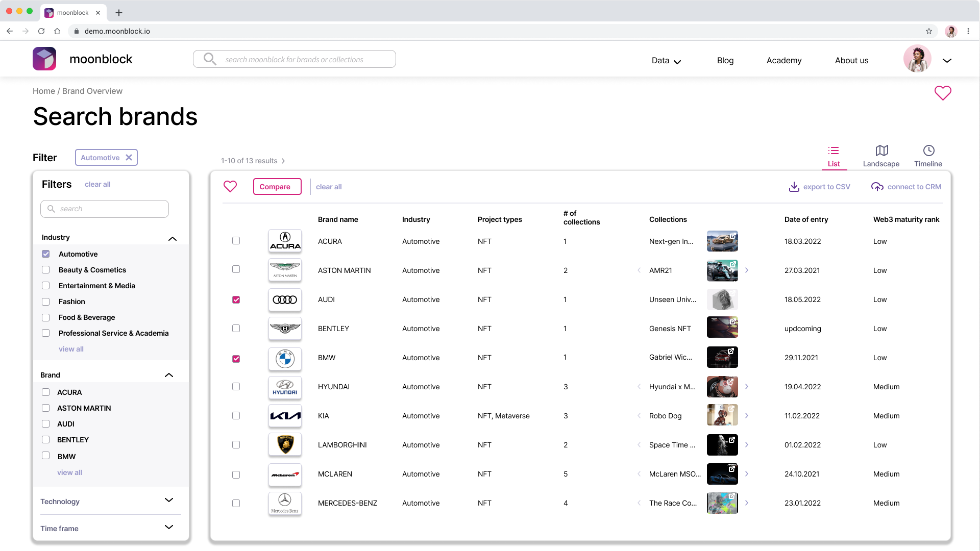Focus the Filters panel search box
The height and width of the screenshot is (551, 980).
click(105, 209)
